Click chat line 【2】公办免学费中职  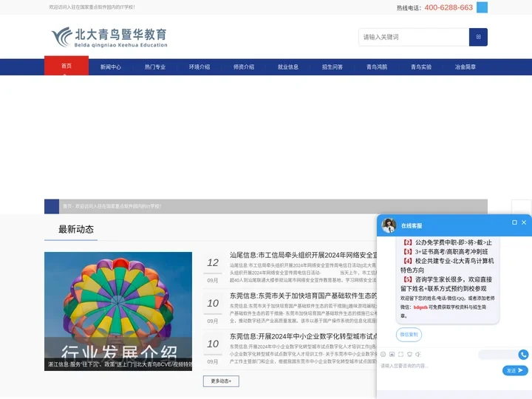448,242
